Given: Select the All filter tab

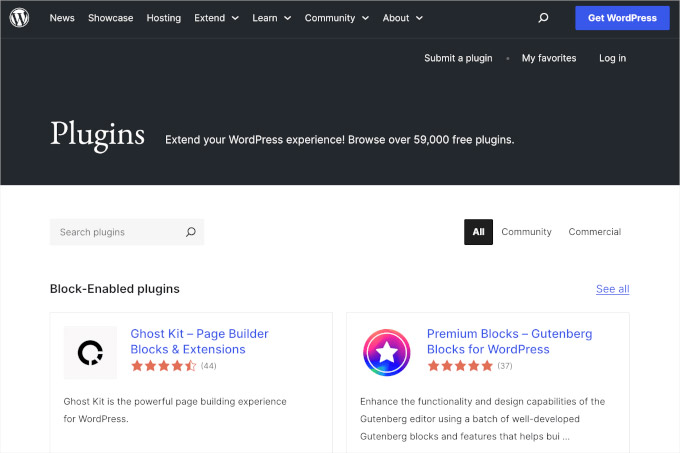Looking at the screenshot, I should click(x=478, y=232).
